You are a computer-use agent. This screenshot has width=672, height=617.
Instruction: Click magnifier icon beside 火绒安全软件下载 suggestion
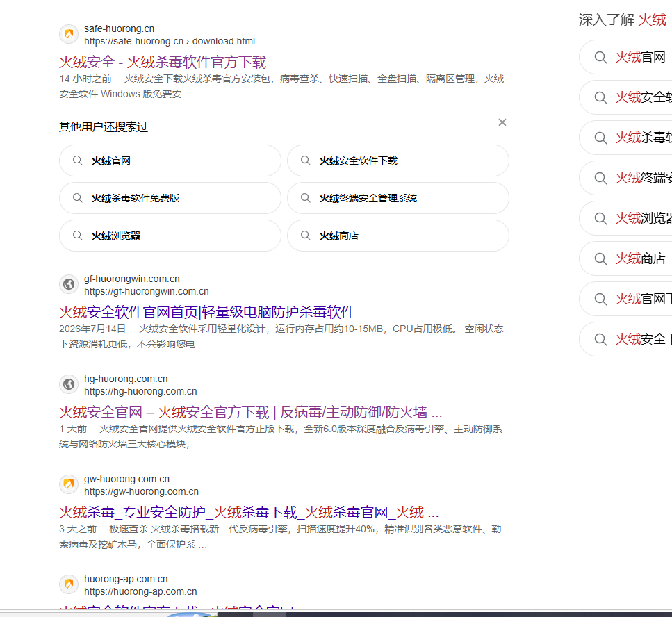pyautogui.click(x=306, y=161)
